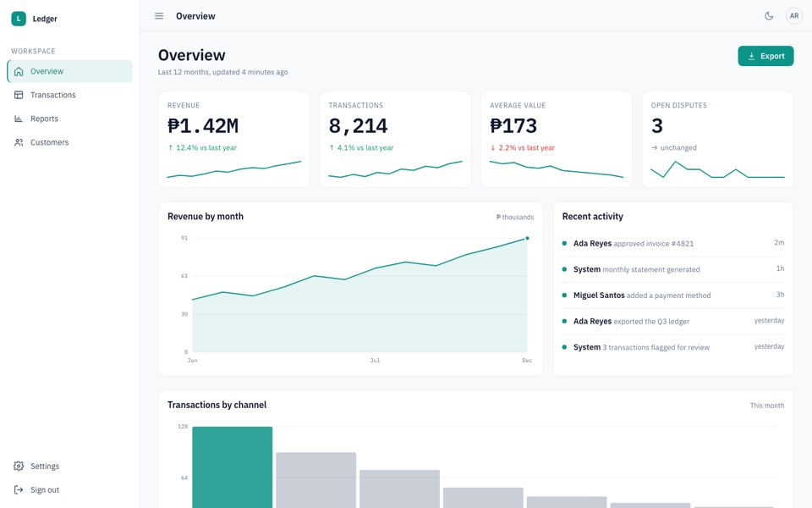Open Overview in the sidebar

(x=70, y=71)
